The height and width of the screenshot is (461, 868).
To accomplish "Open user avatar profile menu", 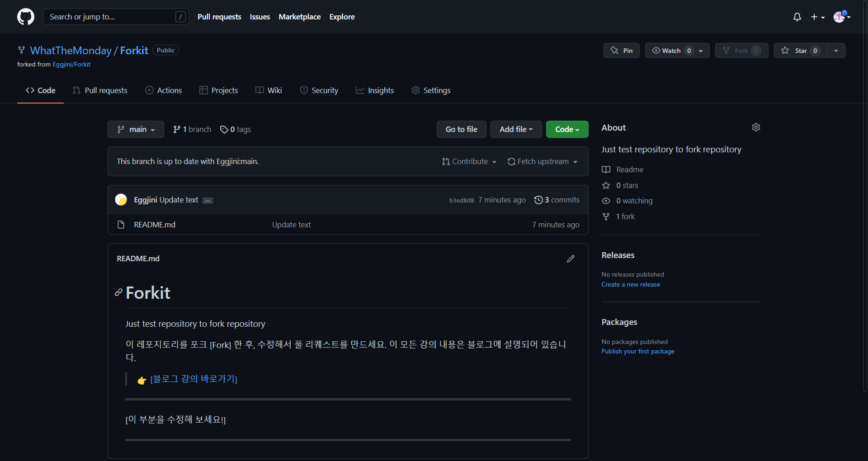I will [842, 17].
